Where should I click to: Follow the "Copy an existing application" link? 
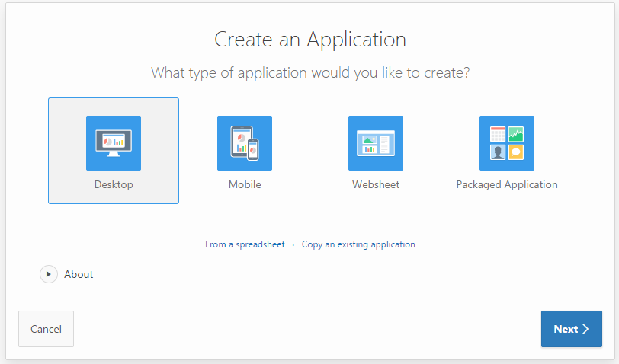pyautogui.click(x=358, y=244)
